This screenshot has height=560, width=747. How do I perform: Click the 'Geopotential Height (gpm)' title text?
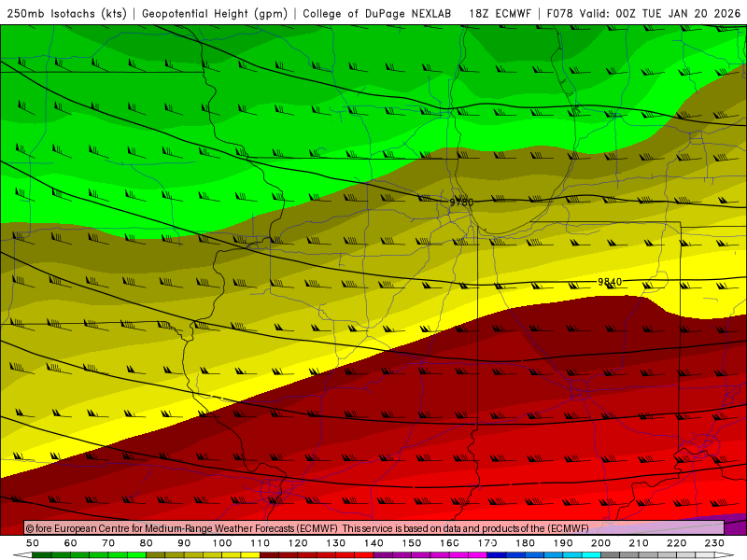click(215, 13)
